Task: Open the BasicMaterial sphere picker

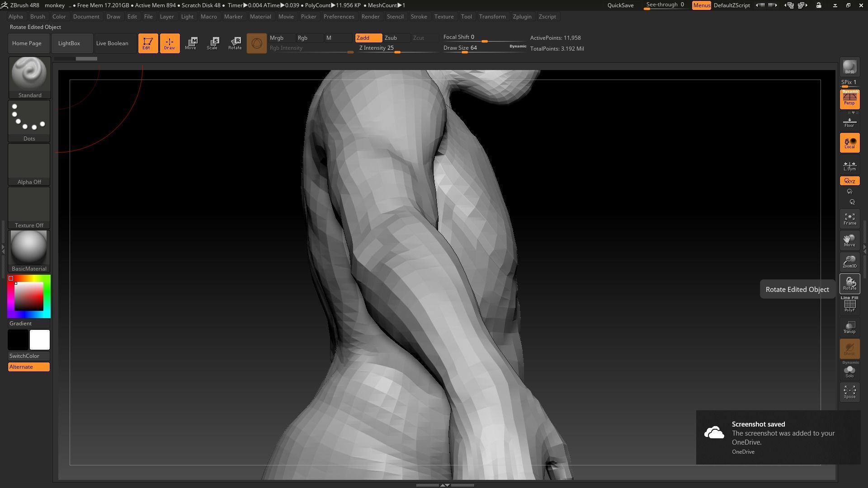Action: coord(29,251)
